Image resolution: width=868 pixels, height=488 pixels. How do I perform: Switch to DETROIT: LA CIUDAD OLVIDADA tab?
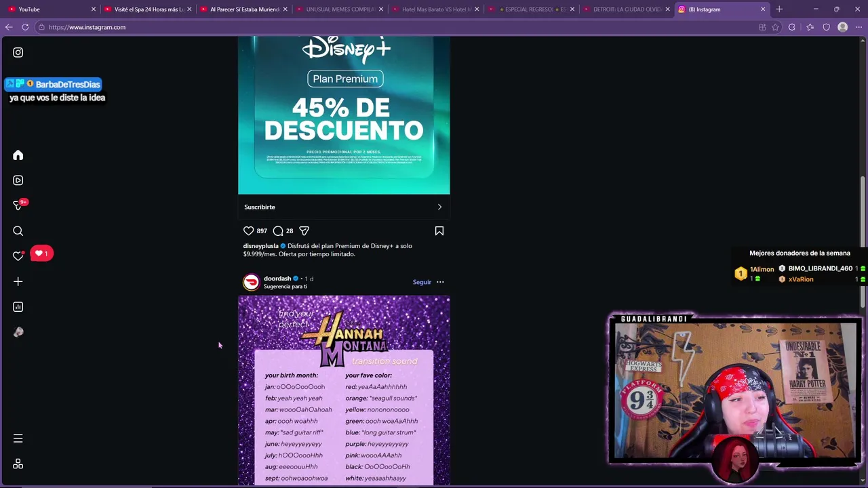point(627,9)
